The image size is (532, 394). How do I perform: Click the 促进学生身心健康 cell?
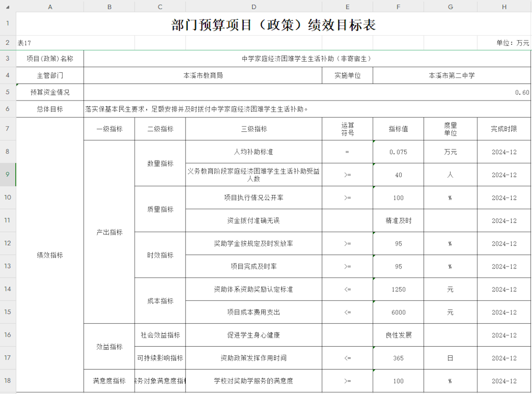254,335
